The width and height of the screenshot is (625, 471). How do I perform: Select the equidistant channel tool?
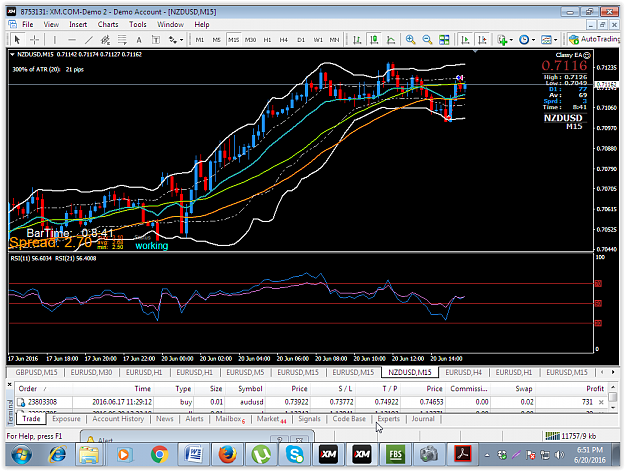(105, 40)
